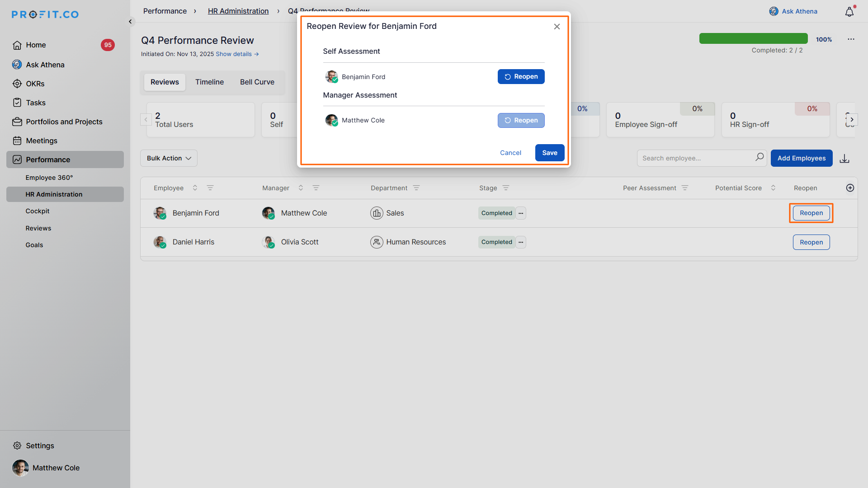This screenshot has height=488, width=868.
Task: Click the three-dots menu near 100%
Action: click(851, 39)
